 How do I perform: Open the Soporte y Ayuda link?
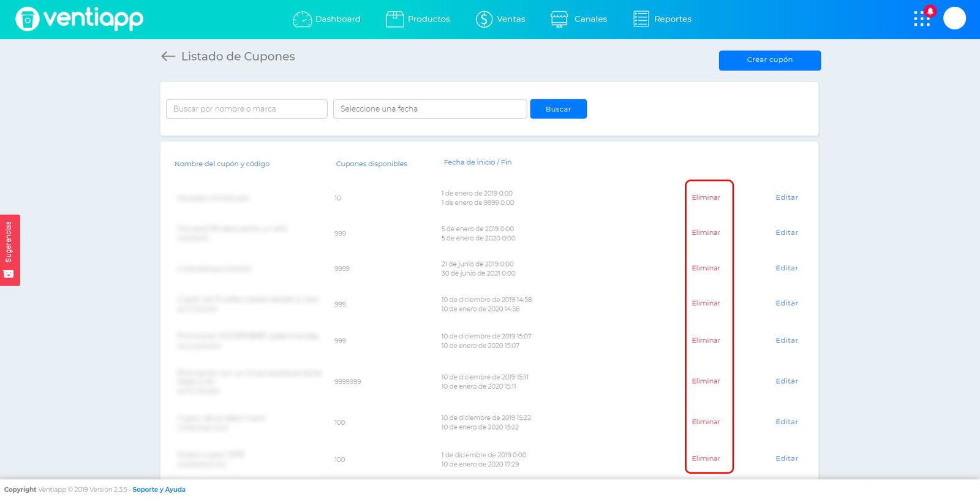159,490
